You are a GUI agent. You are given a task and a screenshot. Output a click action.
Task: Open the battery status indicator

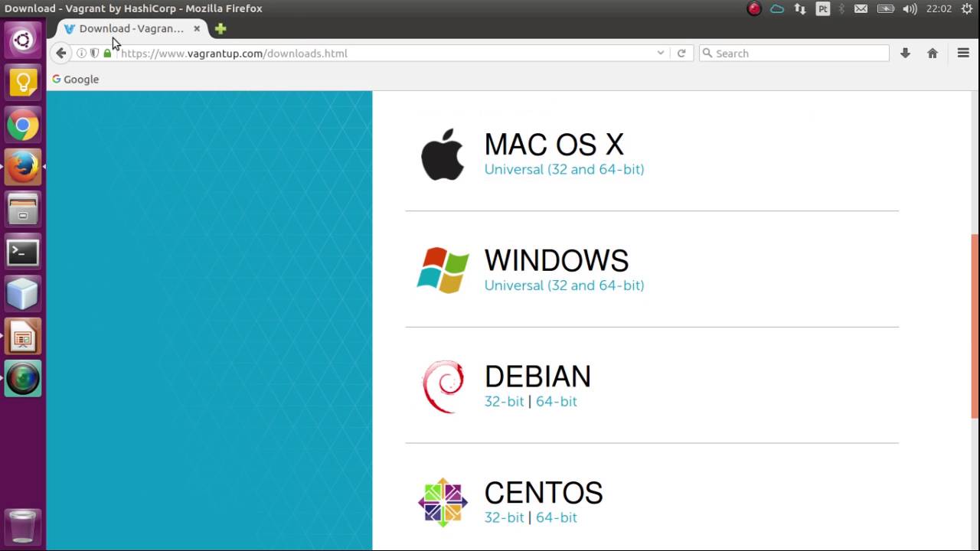(886, 9)
